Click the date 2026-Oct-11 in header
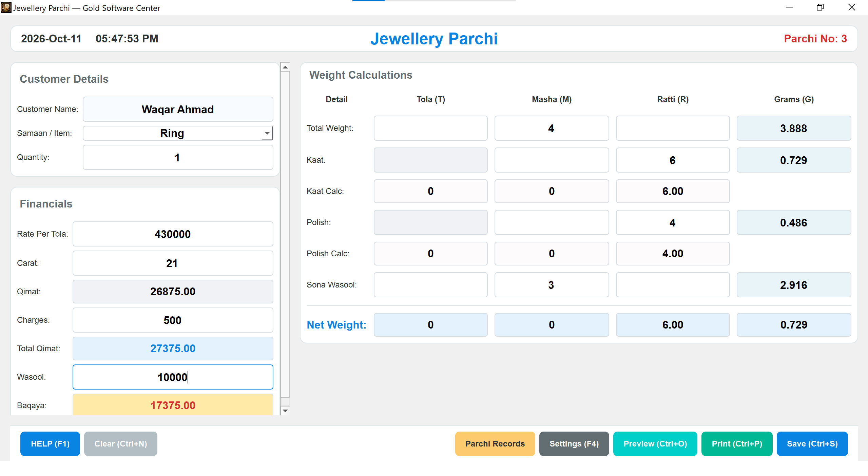The height and width of the screenshot is (476, 868). coord(51,39)
